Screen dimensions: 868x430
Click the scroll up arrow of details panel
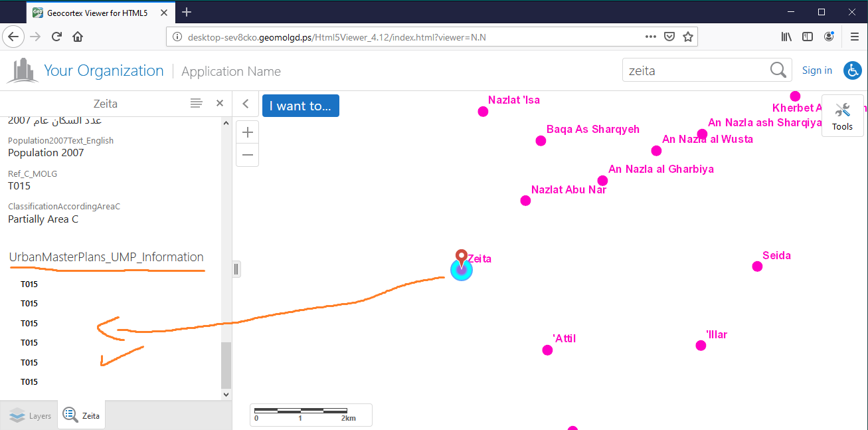click(226, 123)
